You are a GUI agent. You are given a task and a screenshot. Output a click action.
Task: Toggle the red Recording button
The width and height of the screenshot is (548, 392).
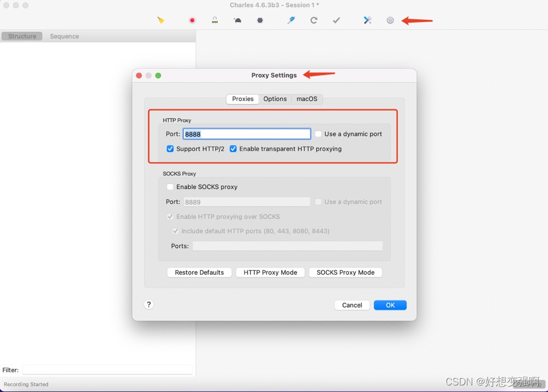point(192,20)
